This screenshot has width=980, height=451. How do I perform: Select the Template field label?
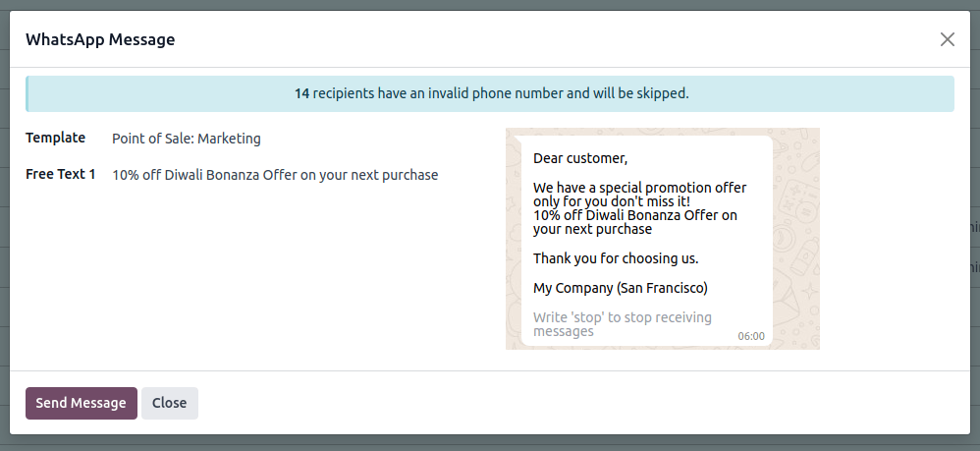[x=56, y=138]
